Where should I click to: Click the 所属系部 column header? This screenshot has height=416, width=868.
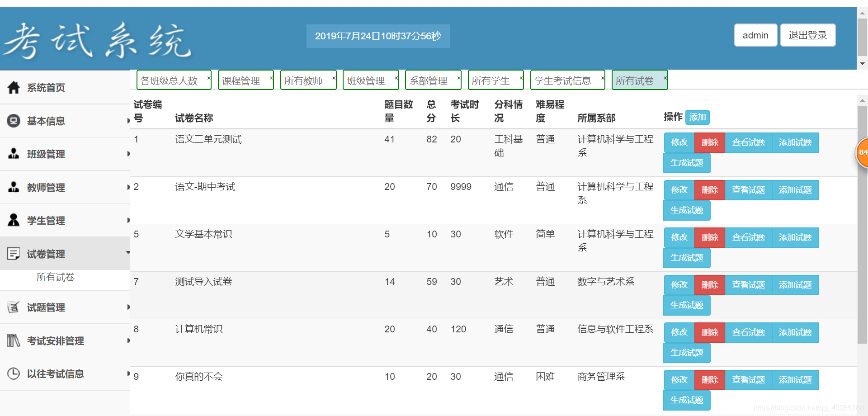point(596,118)
